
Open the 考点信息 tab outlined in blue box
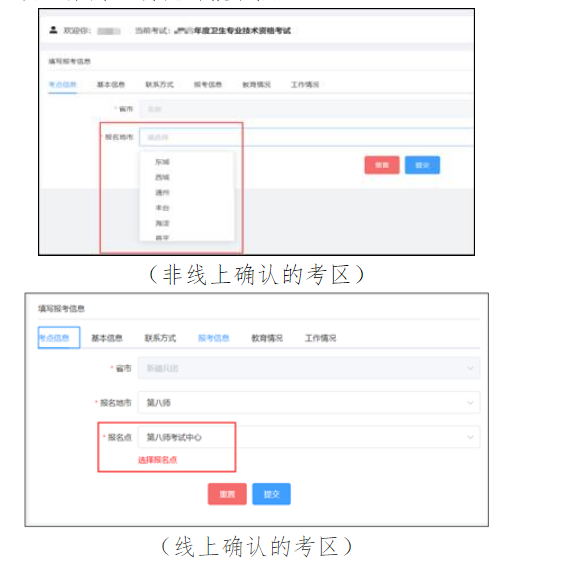click(x=59, y=338)
